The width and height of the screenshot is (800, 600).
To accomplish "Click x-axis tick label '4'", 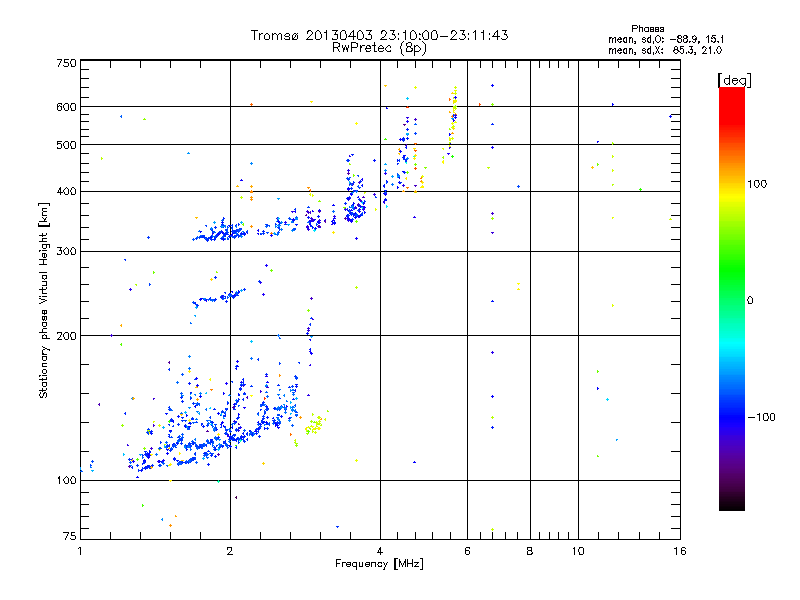I will 380,551.
